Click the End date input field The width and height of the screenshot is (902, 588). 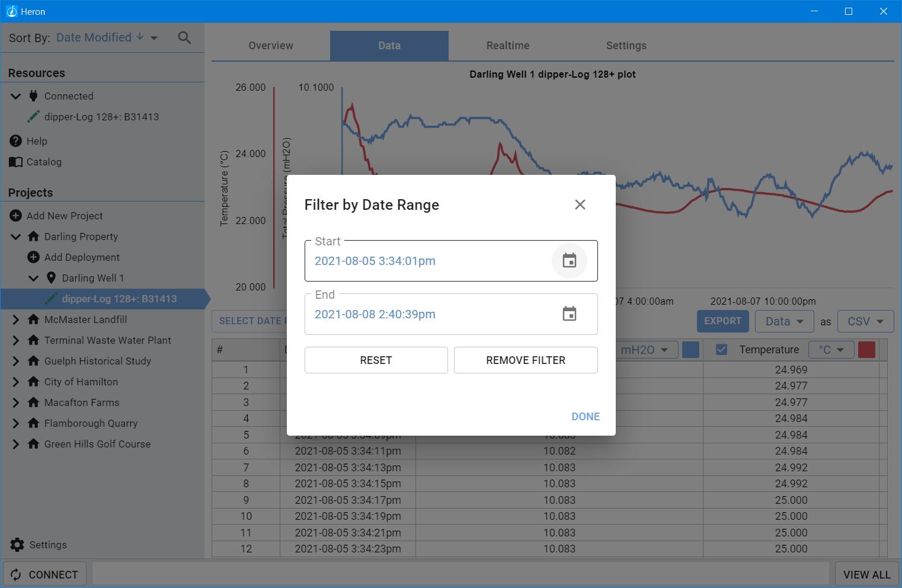451,314
